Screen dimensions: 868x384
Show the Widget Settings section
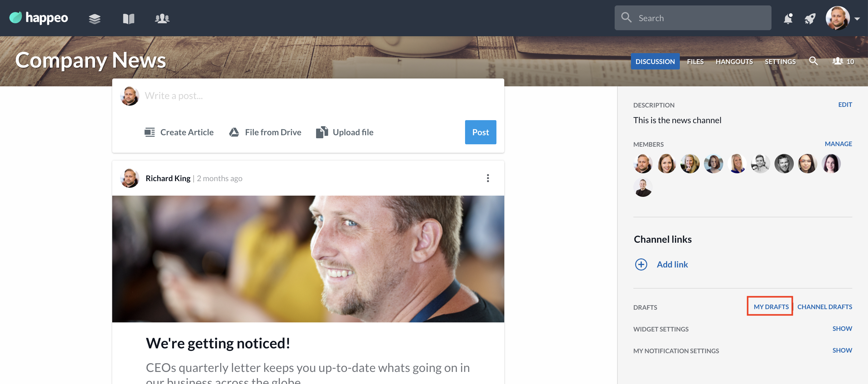click(842, 328)
